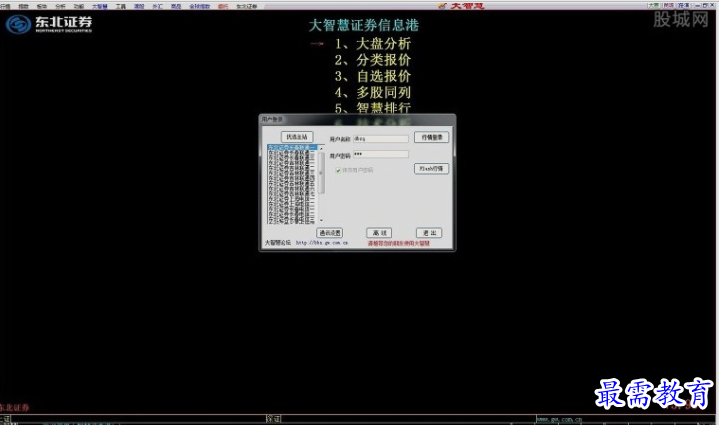Image resolution: width=719 pixels, height=425 pixels.
Task: Open the bbs.gw.com.cn forum link
Action: click(322, 243)
